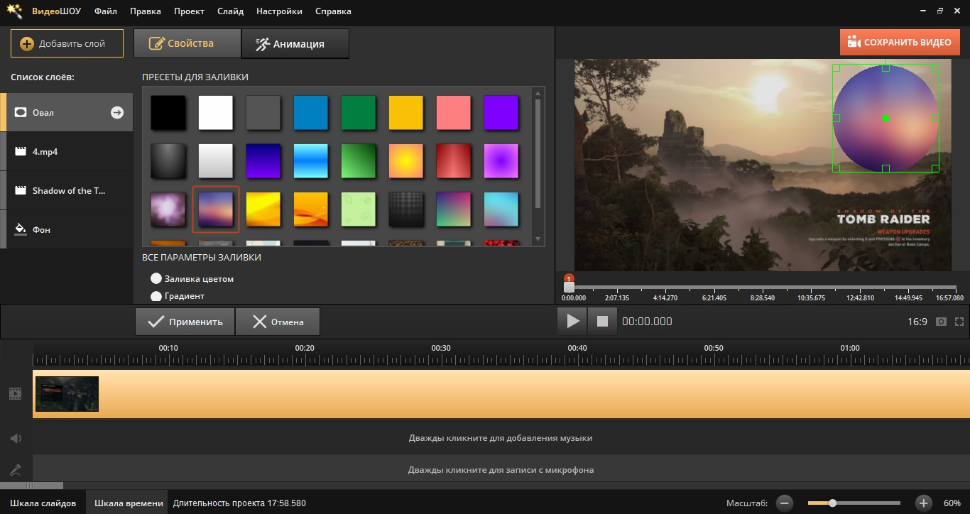Open the Файл menu

[106, 11]
